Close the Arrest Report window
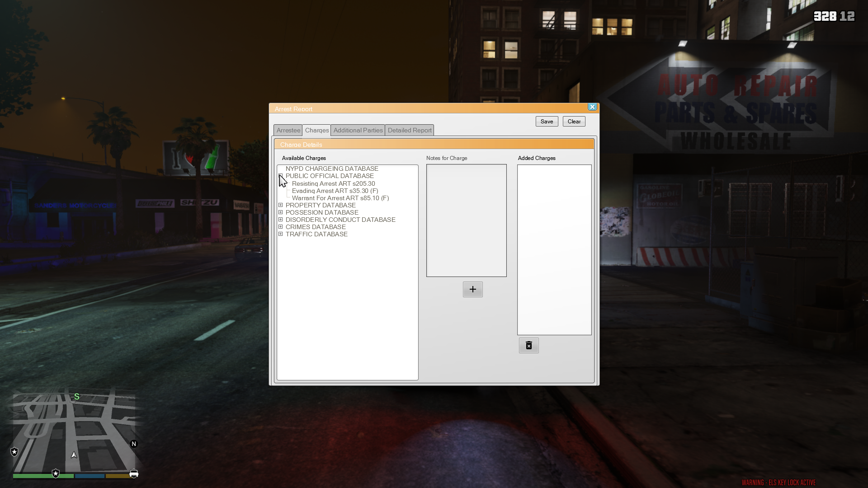This screenshot has height=488, width=868. pos(592,107)
